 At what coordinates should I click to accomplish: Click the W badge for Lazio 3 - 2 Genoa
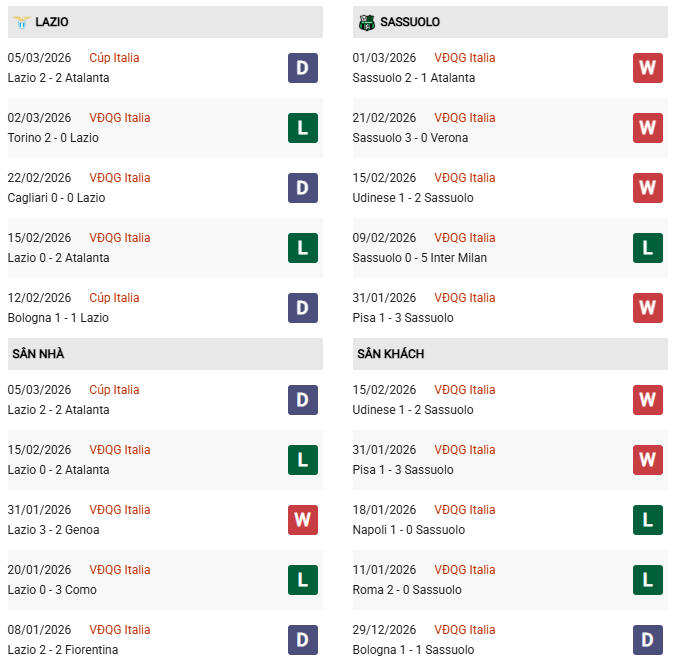pos(302,520)
